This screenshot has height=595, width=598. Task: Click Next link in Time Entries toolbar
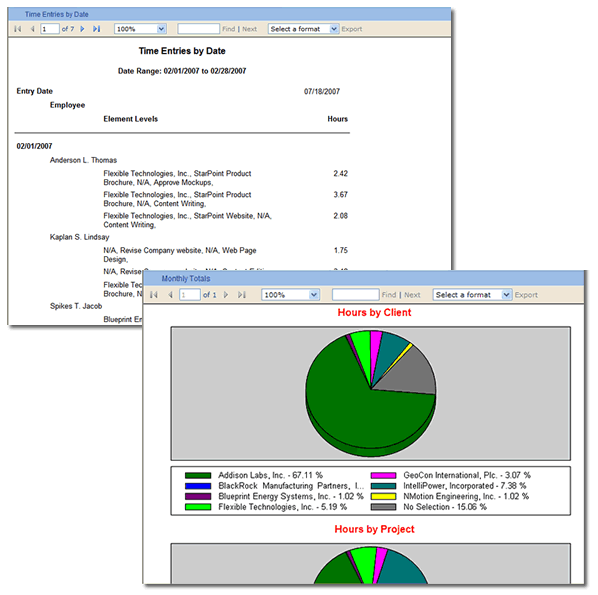(249, 29)
